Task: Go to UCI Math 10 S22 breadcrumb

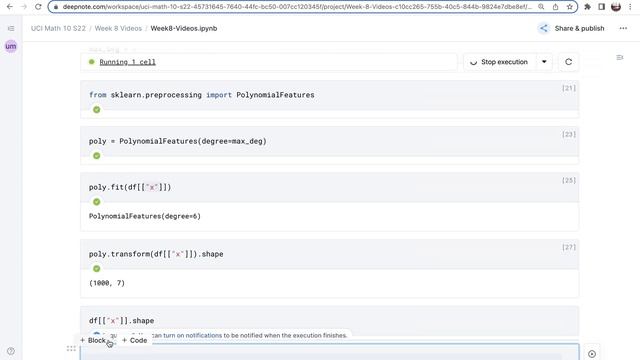Action: 58,28
